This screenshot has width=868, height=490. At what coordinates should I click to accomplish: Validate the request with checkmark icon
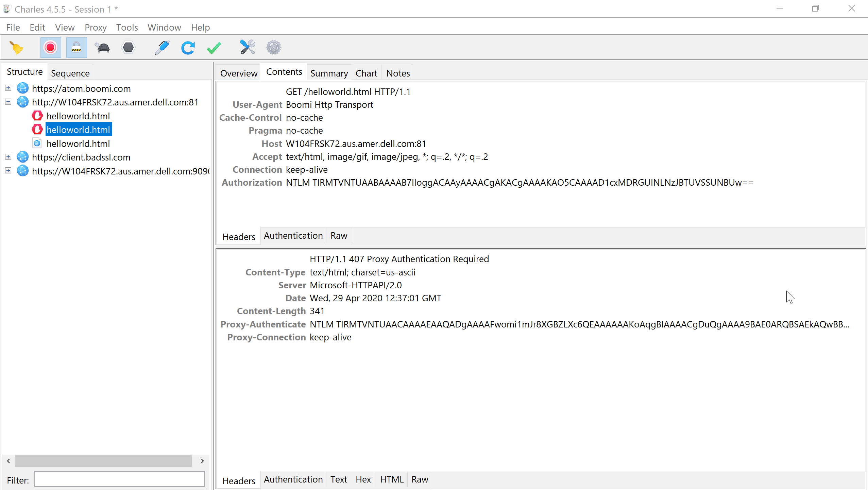click(214, 47)
